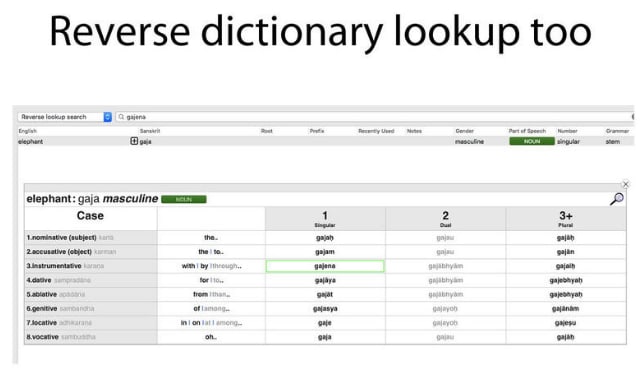Click the gajān accusative plural cell

[x=565, y=251]
